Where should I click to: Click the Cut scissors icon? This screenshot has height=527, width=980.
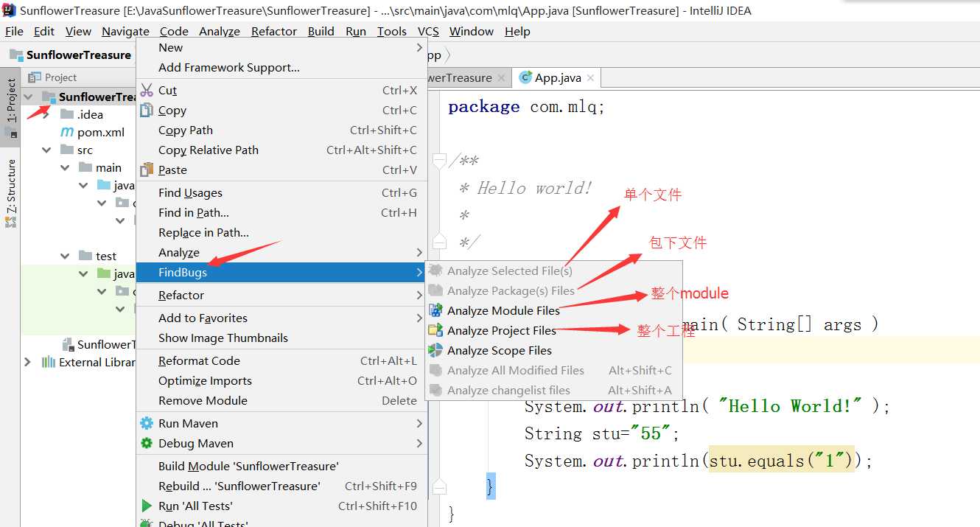coord(147,90)
